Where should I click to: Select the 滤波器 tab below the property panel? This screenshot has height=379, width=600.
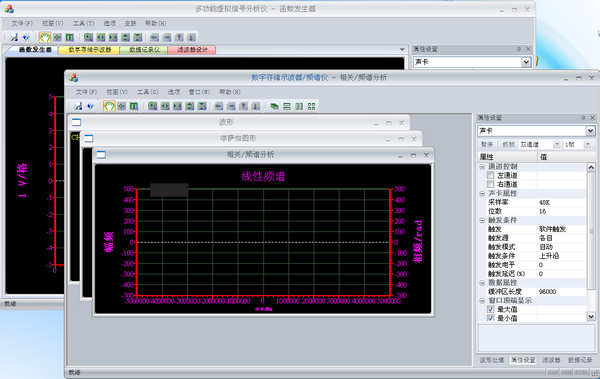(x=551, y=360)
